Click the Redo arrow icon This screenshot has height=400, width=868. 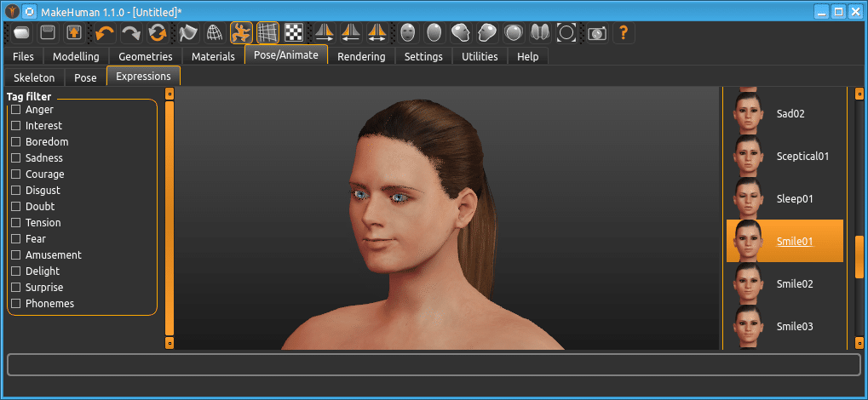coord(131,33)
